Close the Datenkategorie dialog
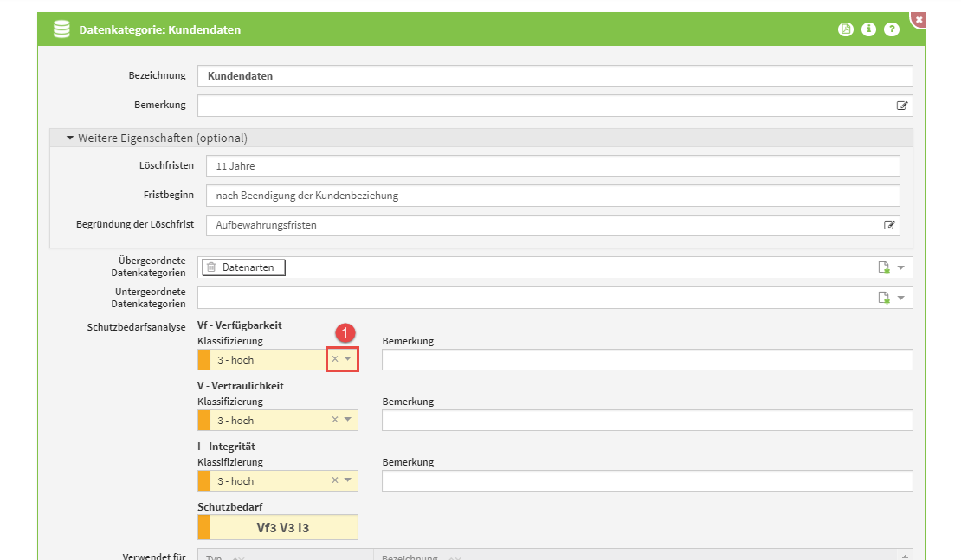The height and width of the screenshot is (560, 961). tap(919, 18)
